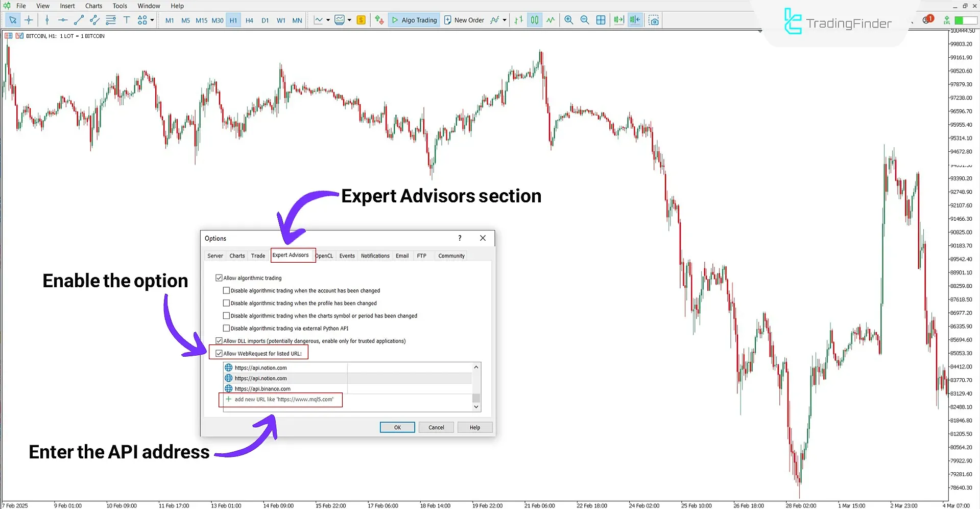Take a chart screenshot with the camera icon
This screenshot has height=509, width=980.
click(654, 20)
